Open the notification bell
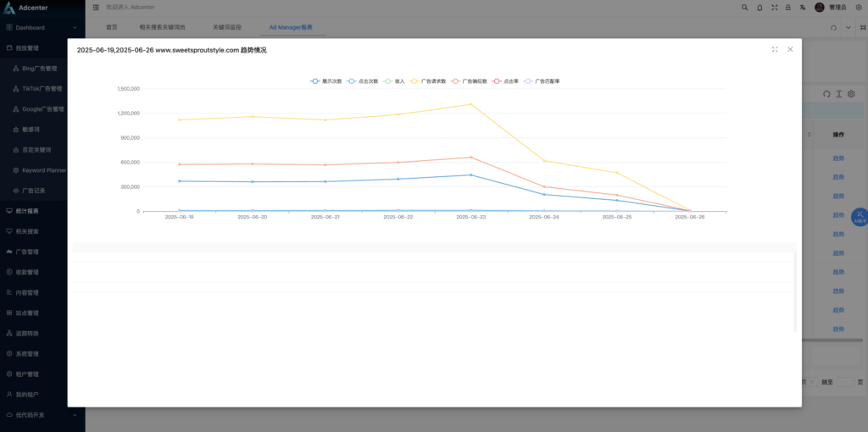Screen dimensions: 868x432 point(759,7)
